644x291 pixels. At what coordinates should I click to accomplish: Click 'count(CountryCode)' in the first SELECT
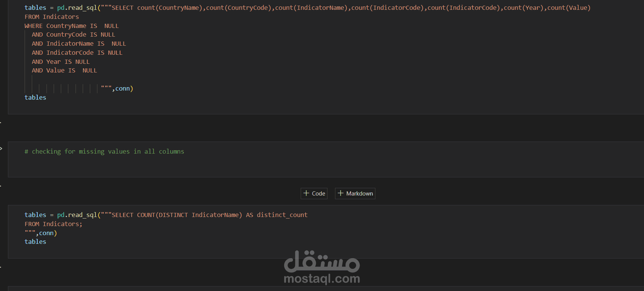[239, 8]
